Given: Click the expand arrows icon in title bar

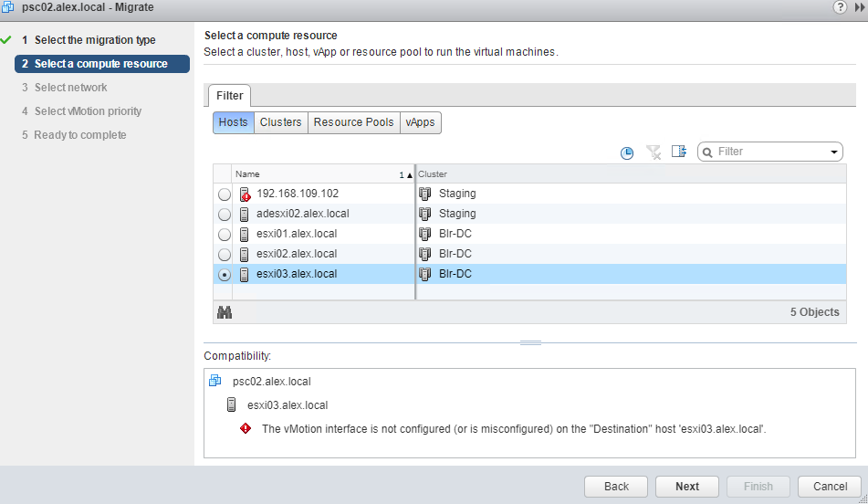Looking at the screenshot, I should 859,7.
